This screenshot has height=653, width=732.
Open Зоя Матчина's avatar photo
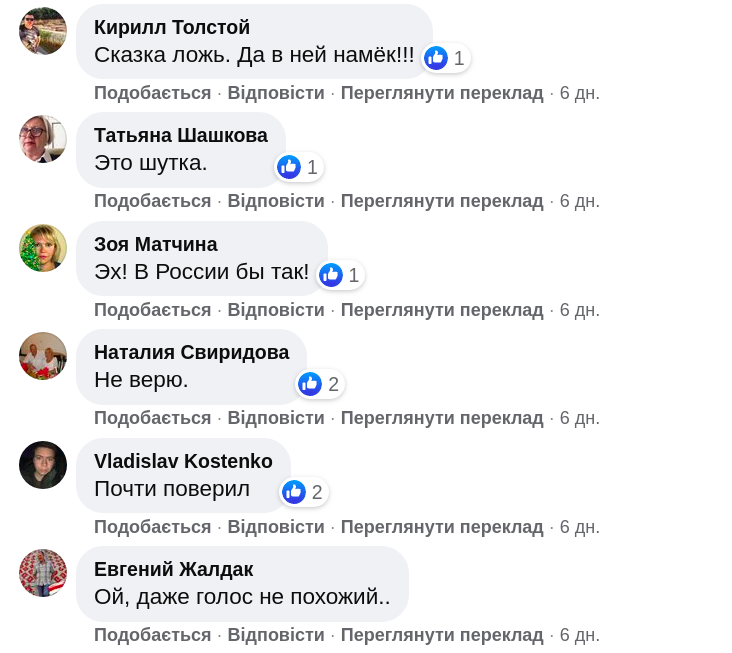click(43, 248)
